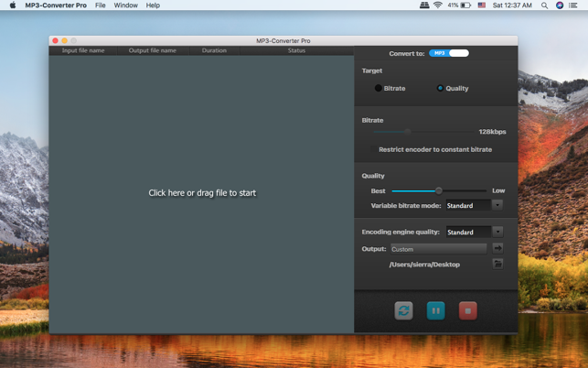
Task: Open the File menu
Action: click(x=100, y=5)
